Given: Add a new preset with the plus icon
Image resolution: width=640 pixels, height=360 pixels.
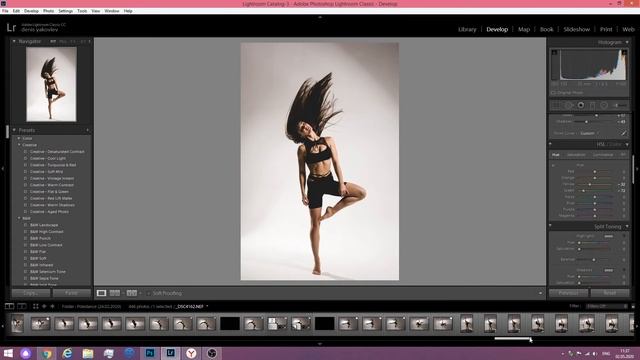Looking at the screenshot, I should [87, 130].
